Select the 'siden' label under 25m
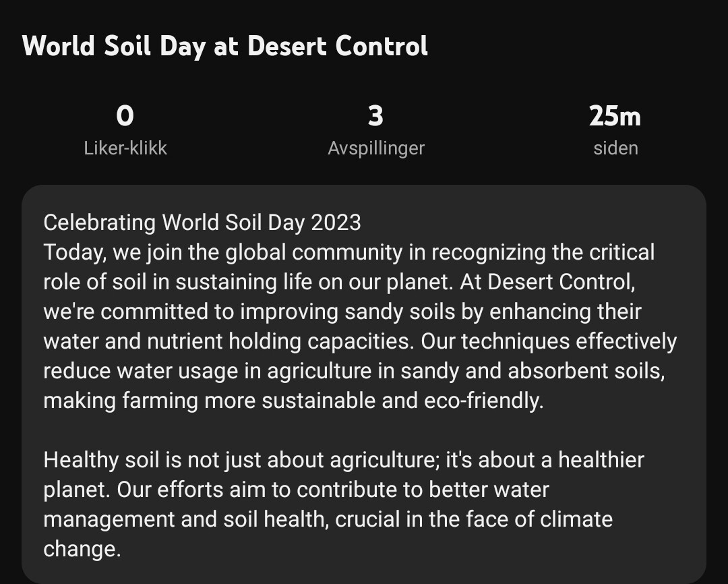This screenshot has height=584, width=728. click(x=615, y=148)
